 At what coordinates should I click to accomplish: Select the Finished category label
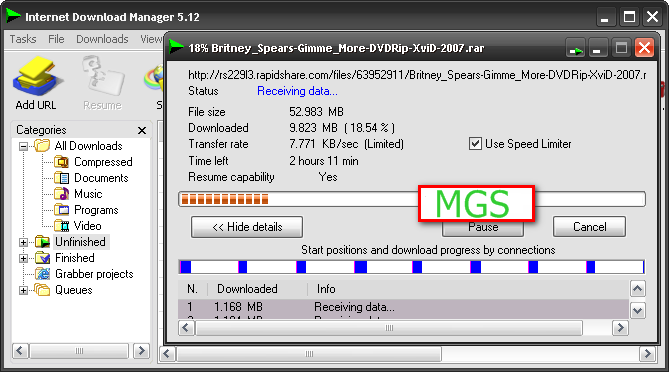pyautogui.click(x=75, y=258)
